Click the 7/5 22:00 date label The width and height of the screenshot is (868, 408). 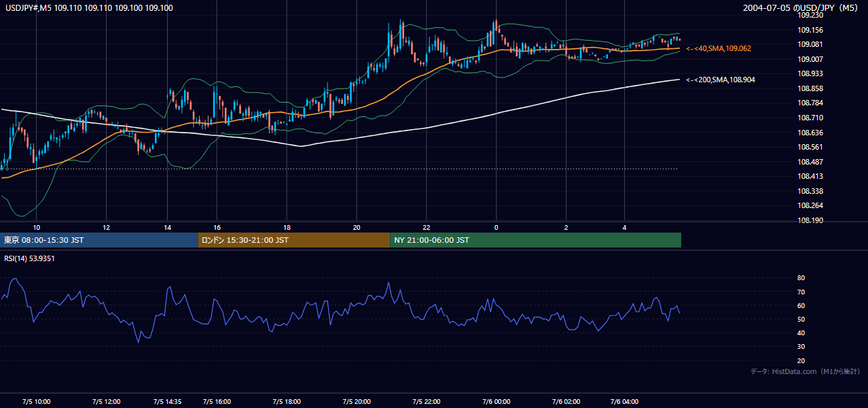[427, 401]
